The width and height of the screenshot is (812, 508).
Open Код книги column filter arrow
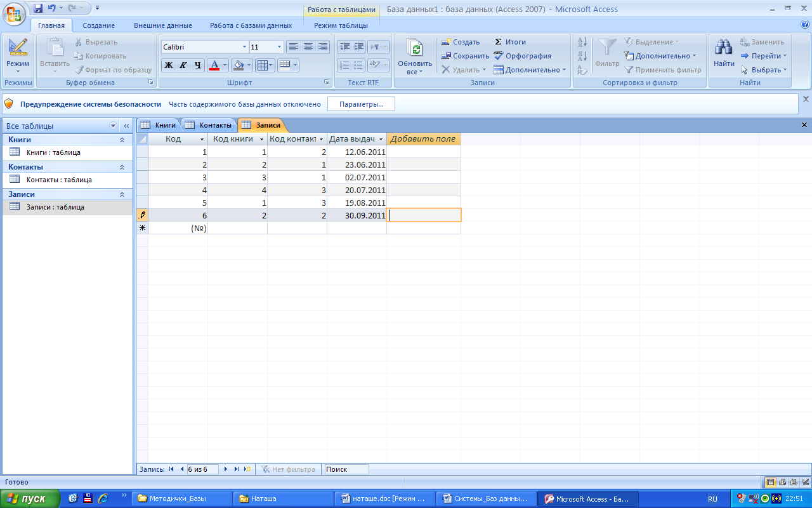pos(261,139)
